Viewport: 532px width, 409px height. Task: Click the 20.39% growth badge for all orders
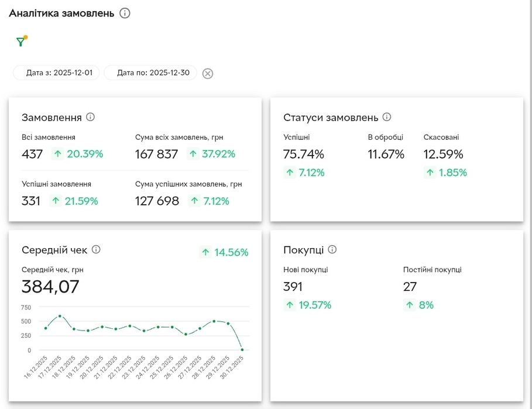point(77,154)
